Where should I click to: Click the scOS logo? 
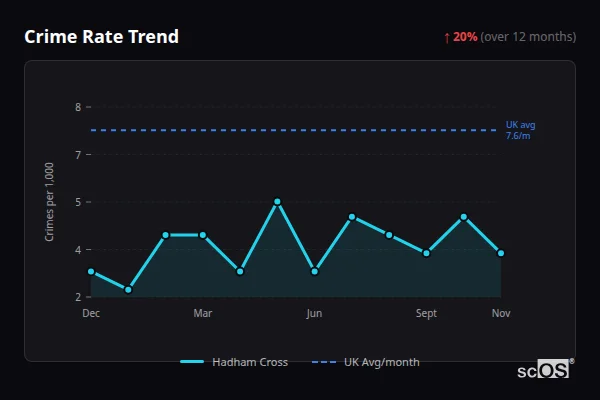(x=546, y=369)
